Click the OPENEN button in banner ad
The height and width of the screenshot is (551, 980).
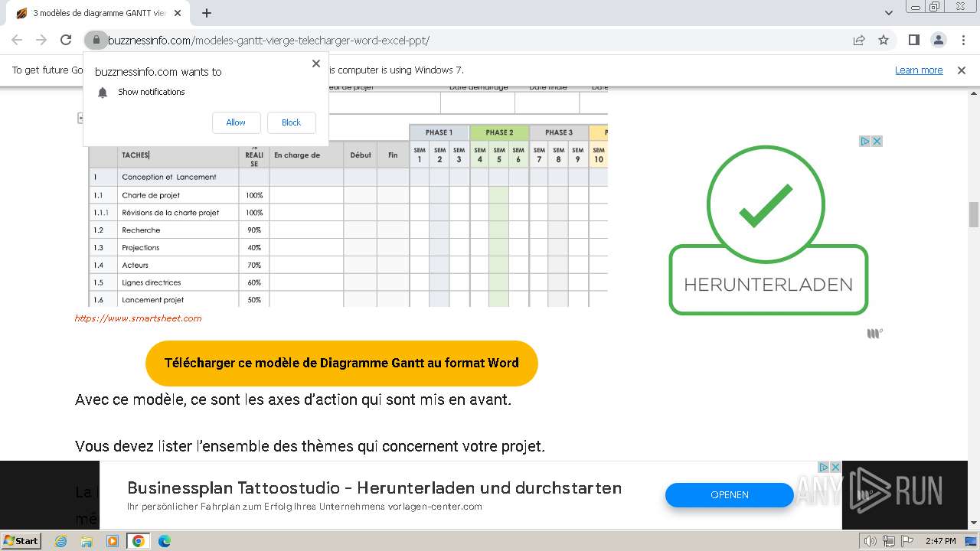coord(729,494)
